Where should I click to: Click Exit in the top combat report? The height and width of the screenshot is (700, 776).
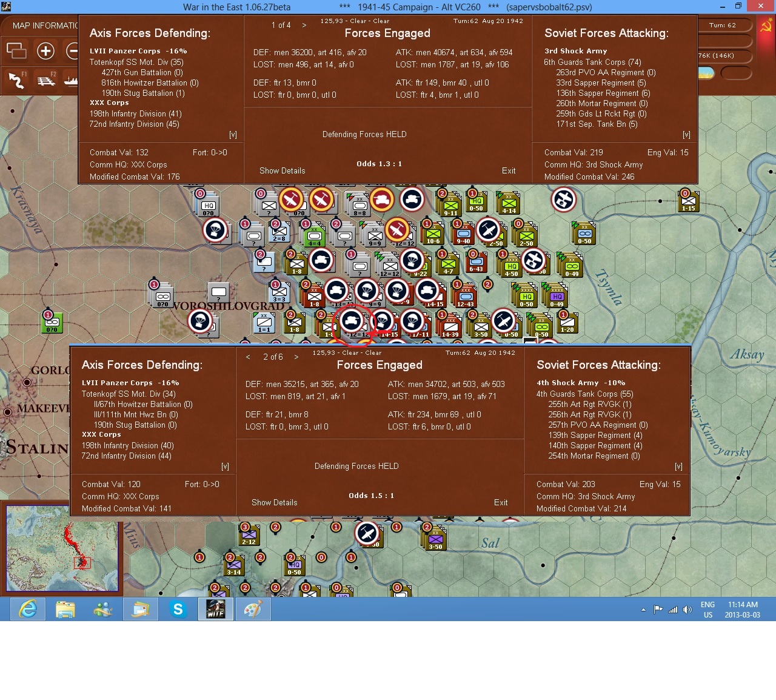point(509,171)
